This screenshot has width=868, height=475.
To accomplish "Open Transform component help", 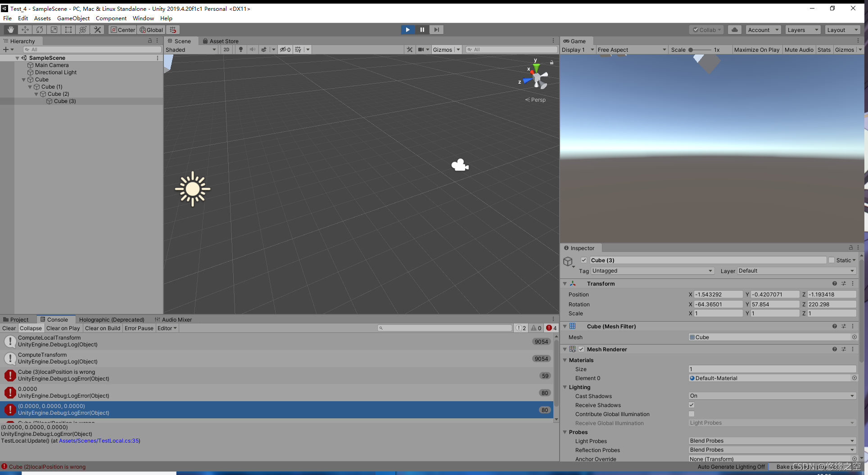I will pos(835,283).
